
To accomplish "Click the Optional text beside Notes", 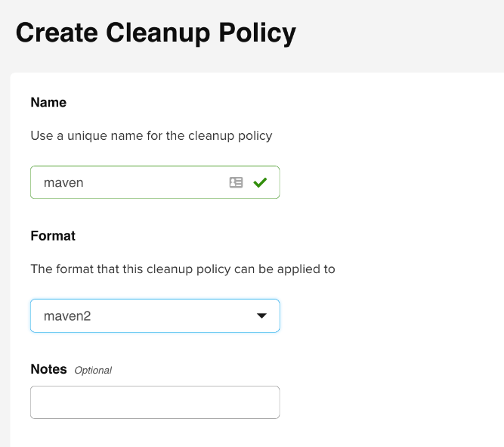I will pyautogui.click(x=93, y=371).
